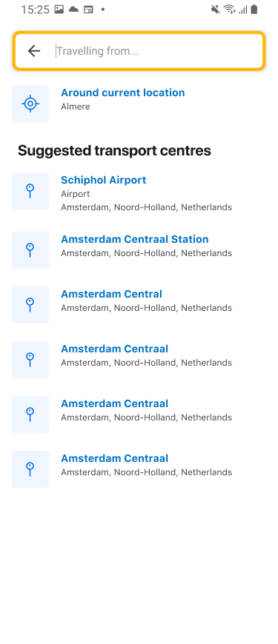Tap the current location crosshair icon
The image size is (278, 644).
tap(30, 104)
